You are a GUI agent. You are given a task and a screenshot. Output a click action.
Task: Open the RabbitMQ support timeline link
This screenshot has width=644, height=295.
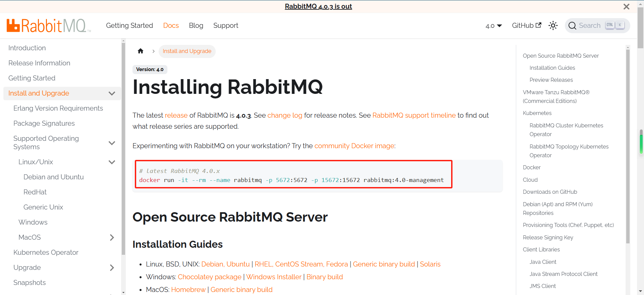click(414, 115)
